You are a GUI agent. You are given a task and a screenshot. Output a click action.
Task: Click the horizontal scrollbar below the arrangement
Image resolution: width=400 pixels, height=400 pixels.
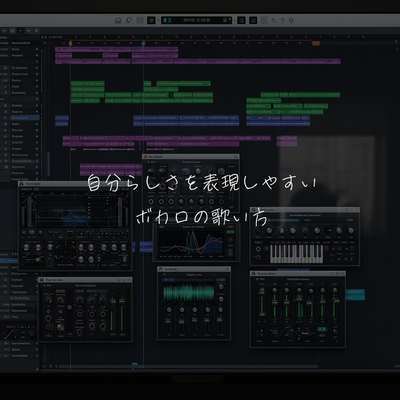click(x=188, y=367)
